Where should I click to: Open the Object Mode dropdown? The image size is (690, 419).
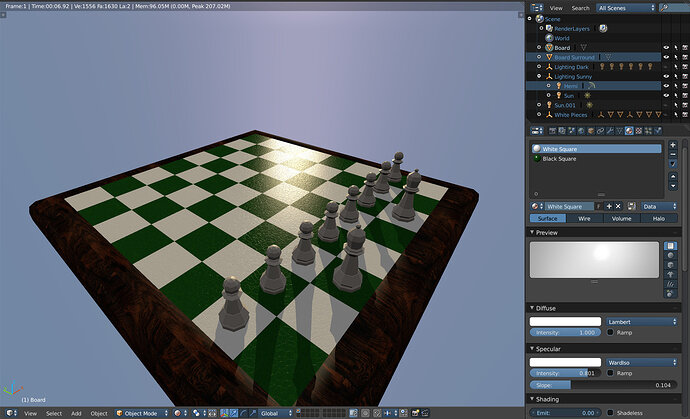[142, 413]
